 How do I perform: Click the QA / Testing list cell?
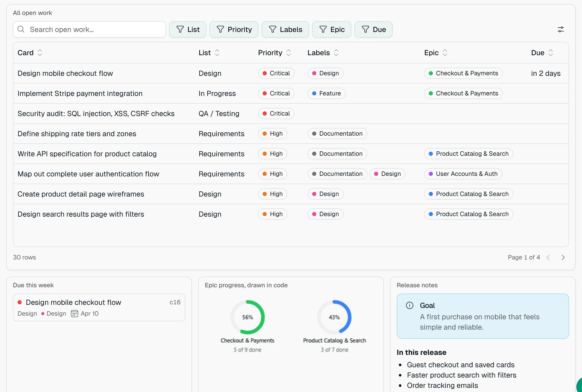[x=219, y=113]
